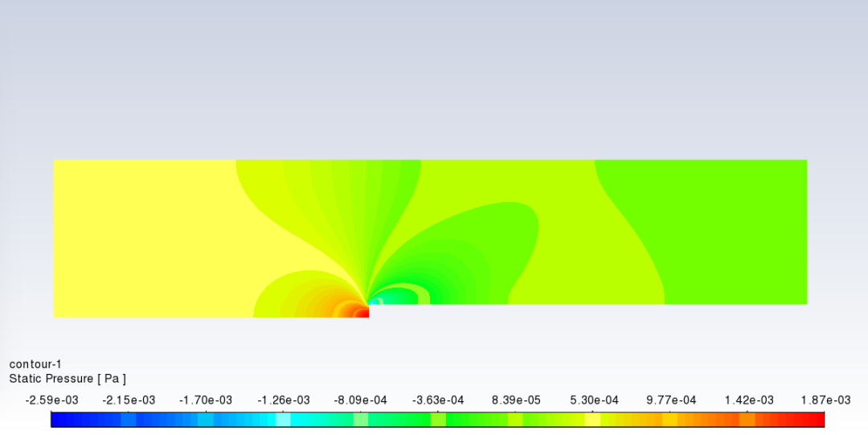Click the 1.87e-03 maximum legend value

(x=826, y=400)
